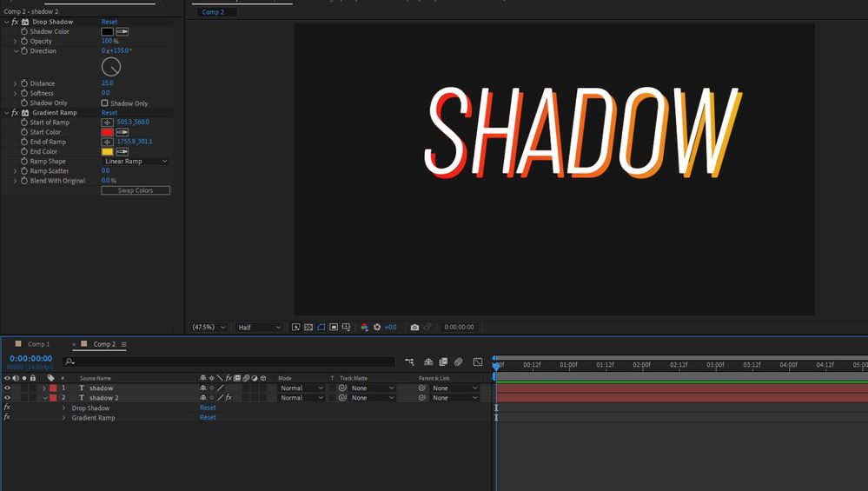Pick Shadow Color with the eyedropper
868x491 pixels.
[123, 31]
